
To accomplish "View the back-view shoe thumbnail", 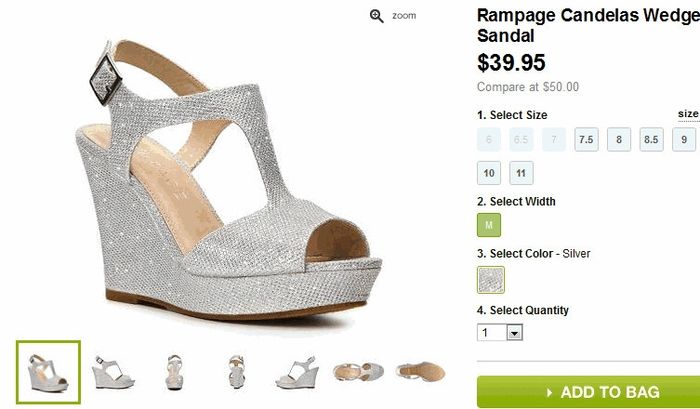I will 236,371.
